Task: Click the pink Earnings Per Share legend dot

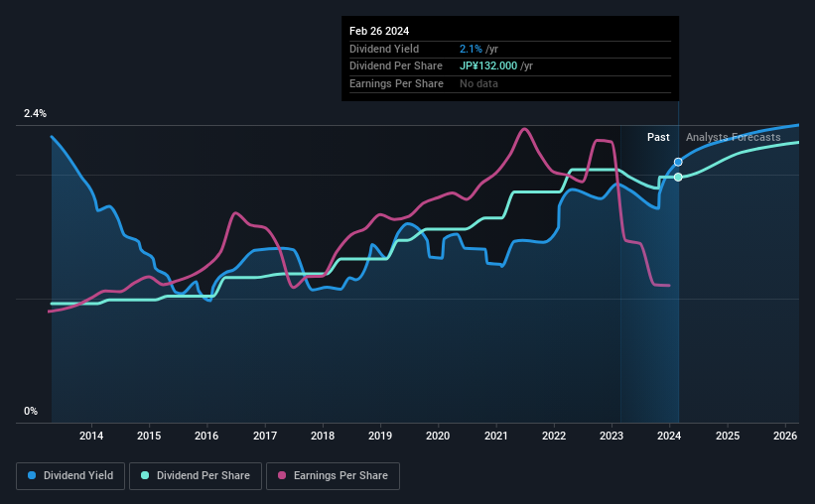Action: [x=282, y=475]
